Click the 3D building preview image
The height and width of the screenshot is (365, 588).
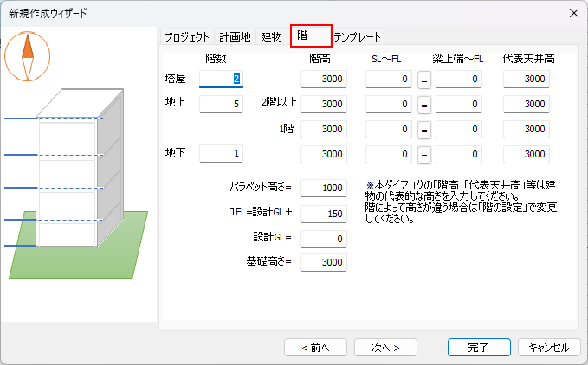pyautogui.click(x=76, y=182)
